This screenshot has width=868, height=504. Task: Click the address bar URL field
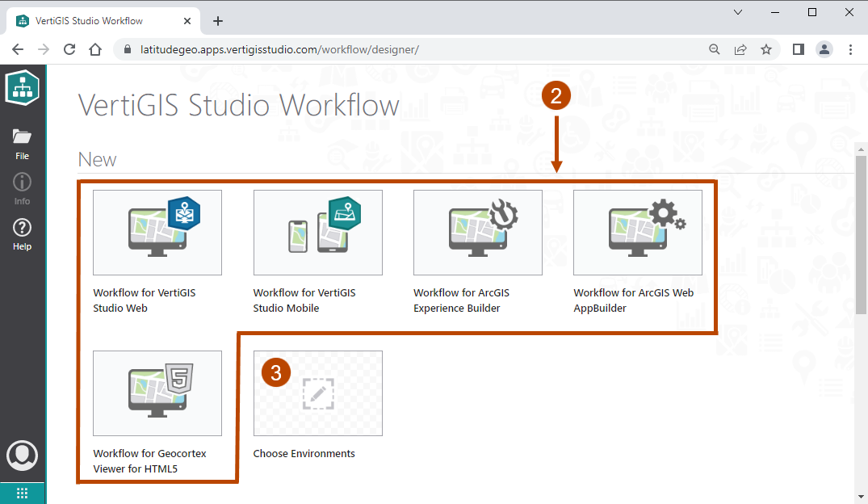[404, 49]
